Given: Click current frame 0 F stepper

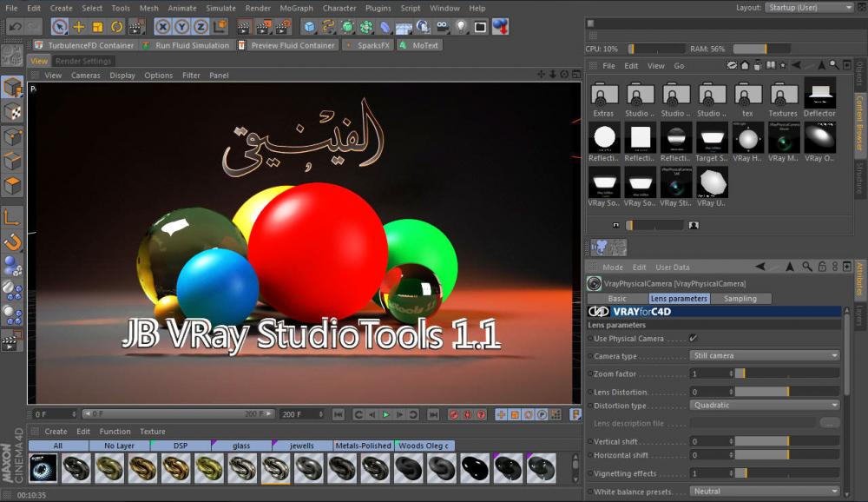Looking at the screenshot, I should point(73,414).
